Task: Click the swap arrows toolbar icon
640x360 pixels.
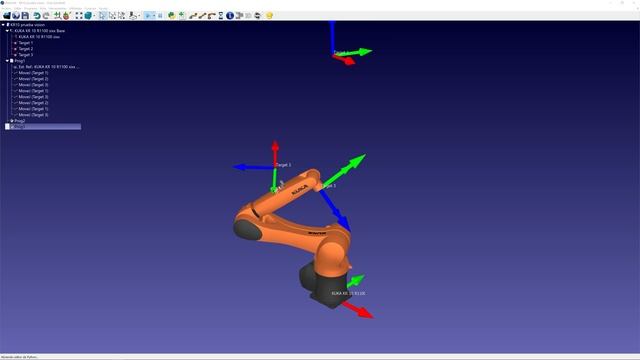Action: tap(258, 16)
